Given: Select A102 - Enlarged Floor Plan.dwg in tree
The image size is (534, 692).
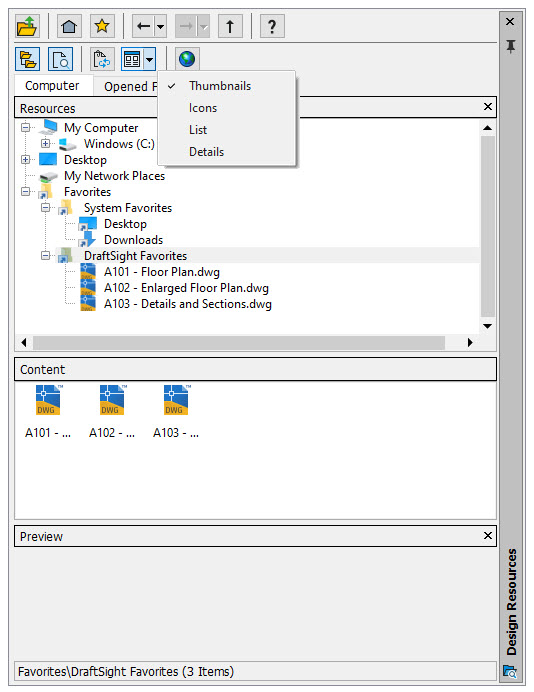Looking at the screenshot, I should point(186,288).
